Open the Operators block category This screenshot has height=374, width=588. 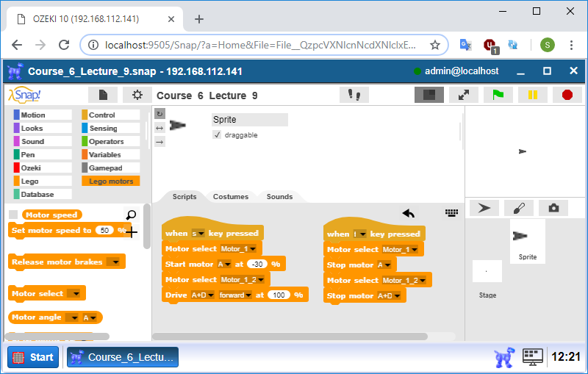click(x=111, y=141)
